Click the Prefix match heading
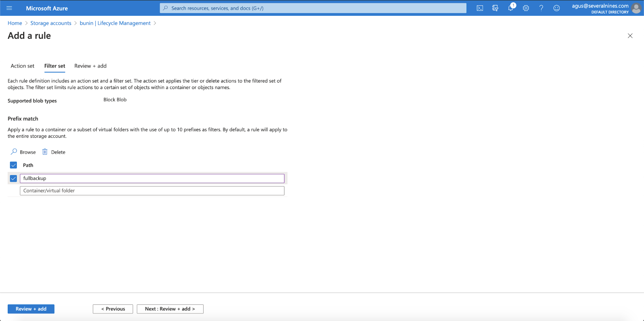 pos(23,119)
